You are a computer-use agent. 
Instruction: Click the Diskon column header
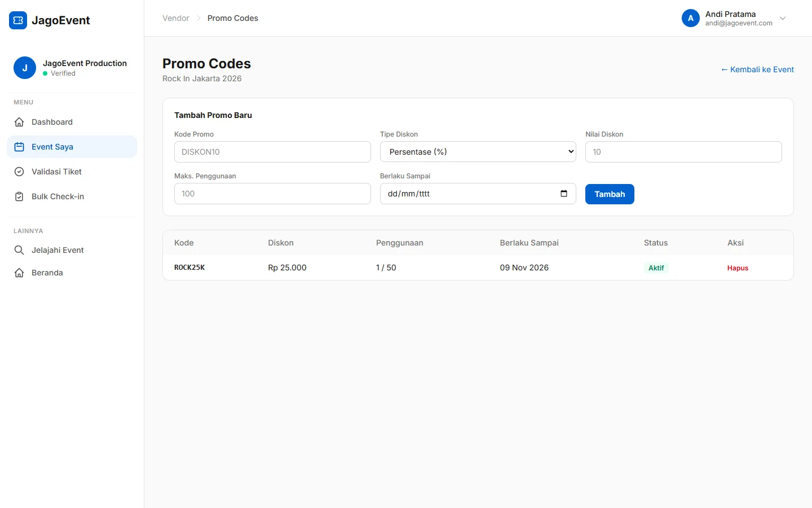click(x=281, y=243)
